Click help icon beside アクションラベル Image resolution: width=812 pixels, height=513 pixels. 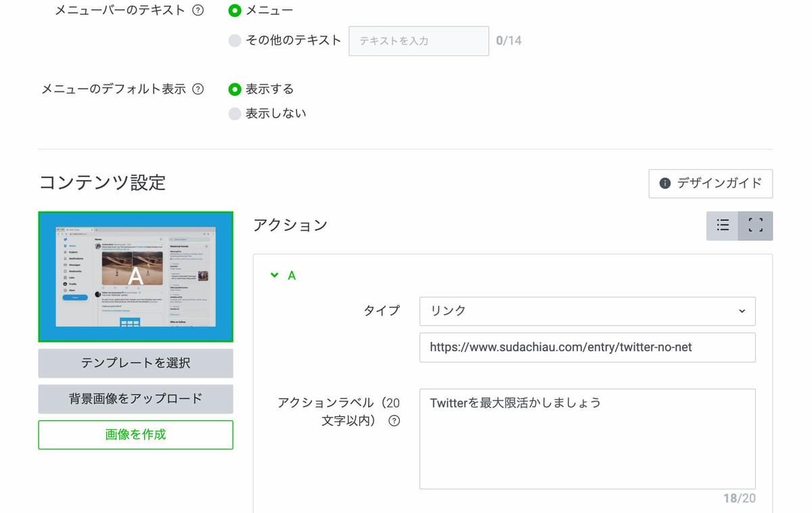coord(394,420)
